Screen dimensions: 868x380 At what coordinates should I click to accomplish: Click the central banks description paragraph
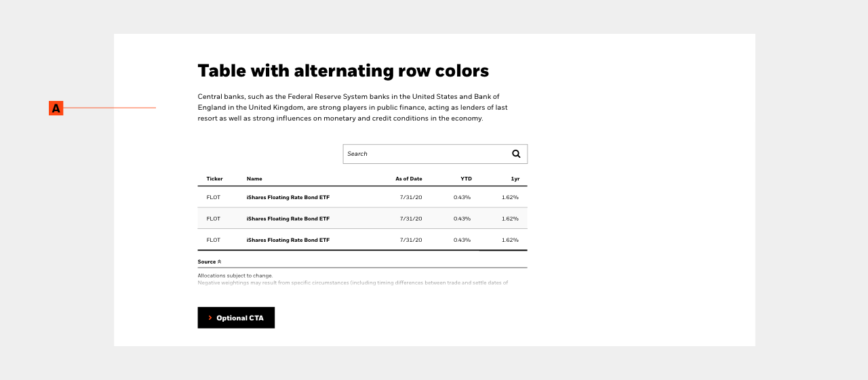click(x=353, y=108)
